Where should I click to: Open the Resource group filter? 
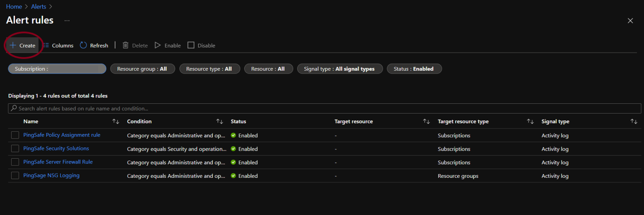pyautogui.click(x=142, y=69)
